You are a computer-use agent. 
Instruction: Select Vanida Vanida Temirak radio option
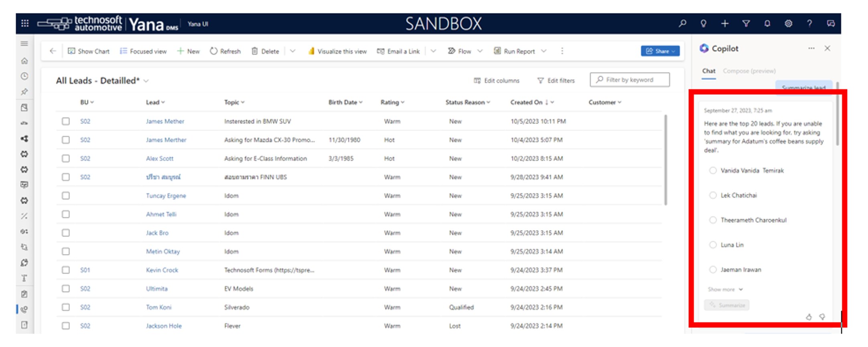tap(713, 170)
